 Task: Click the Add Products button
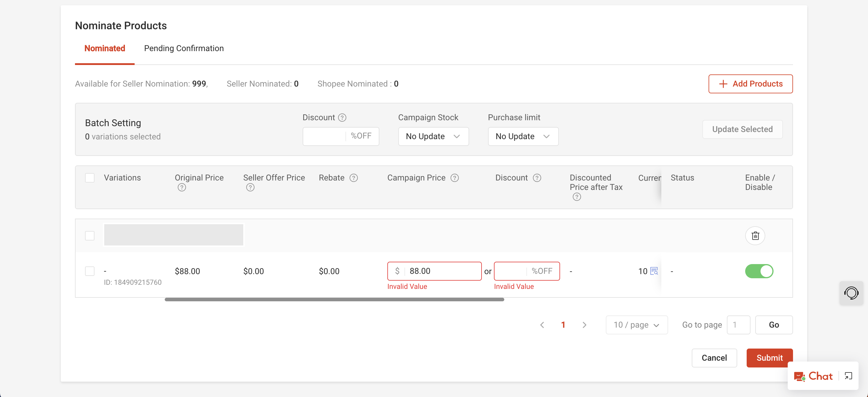[750, 84]
